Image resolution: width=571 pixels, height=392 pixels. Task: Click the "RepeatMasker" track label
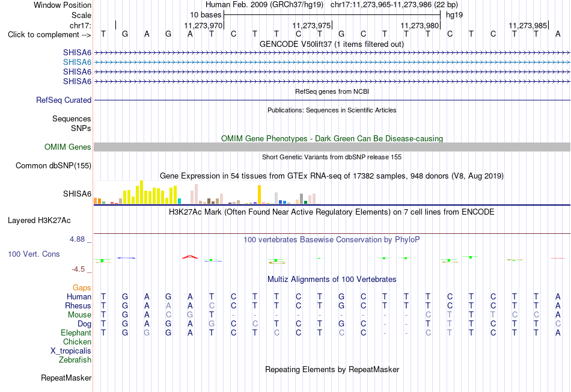[x=66, y=378]
